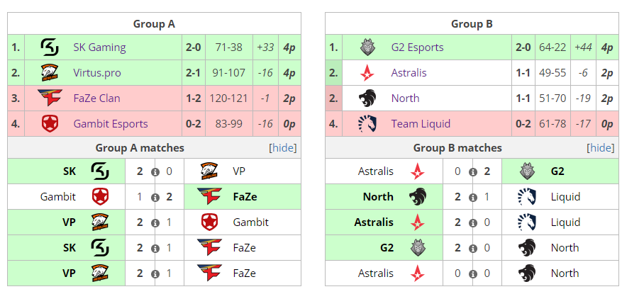Open match info for Astralis vs G2
The height and width of the screenshot is (294, 644).
tap(473, 172)
